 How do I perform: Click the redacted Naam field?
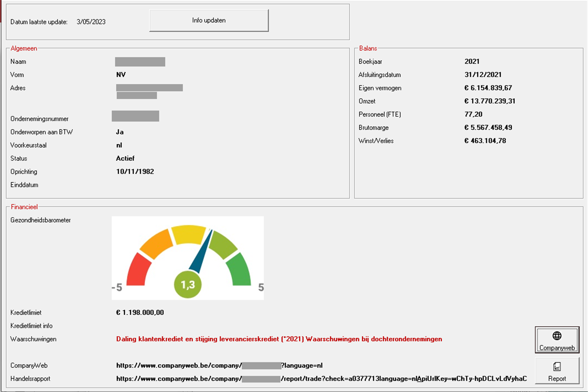140,62
